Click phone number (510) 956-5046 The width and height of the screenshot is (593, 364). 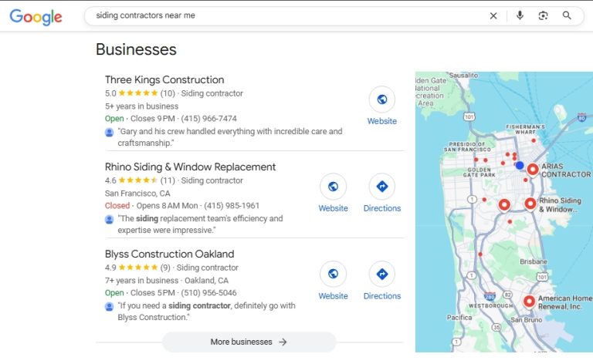(x=208, y=293)
